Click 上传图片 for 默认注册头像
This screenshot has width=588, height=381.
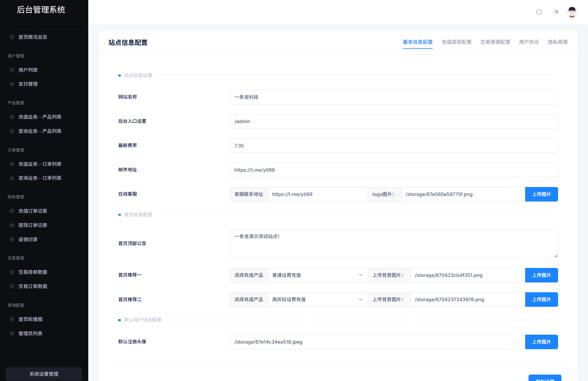(541, 342)
